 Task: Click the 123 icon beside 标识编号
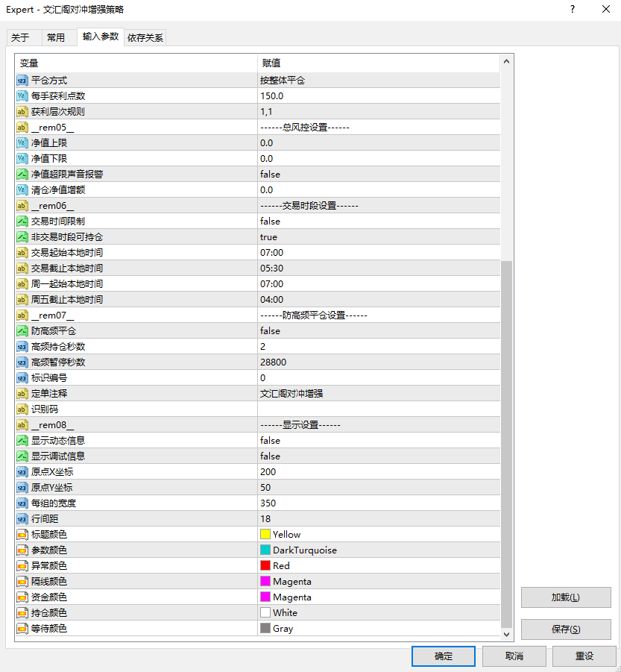click(x=21, y=377)
